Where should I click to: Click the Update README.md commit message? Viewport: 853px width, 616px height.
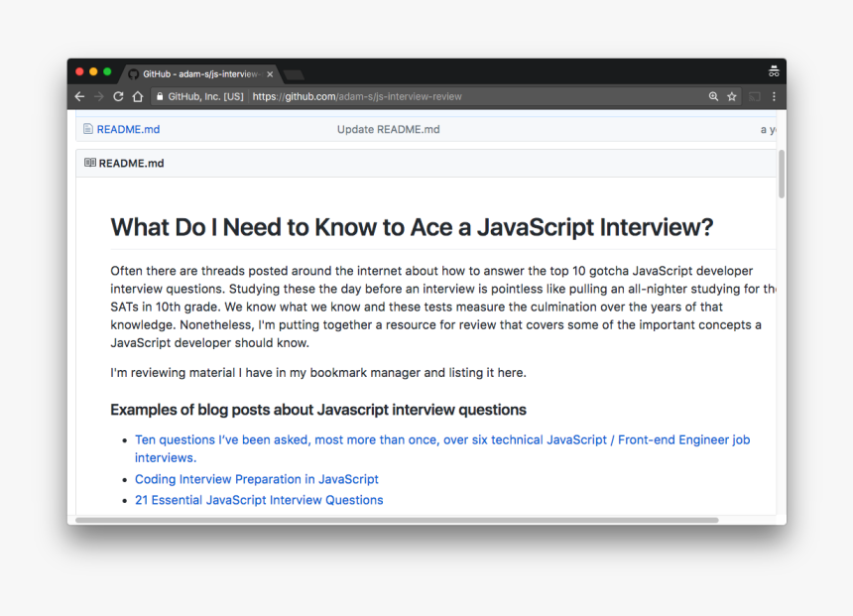[388, 130]
